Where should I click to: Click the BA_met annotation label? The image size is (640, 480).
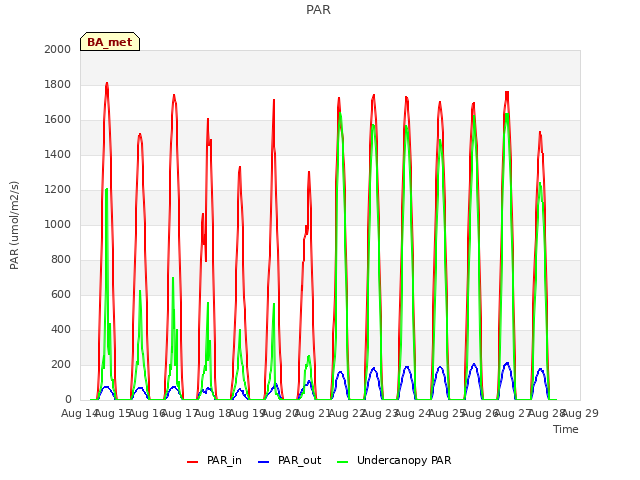click(x=110, y=42)
